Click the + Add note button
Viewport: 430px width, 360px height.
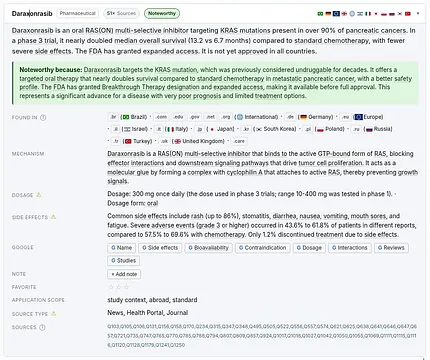124,274
